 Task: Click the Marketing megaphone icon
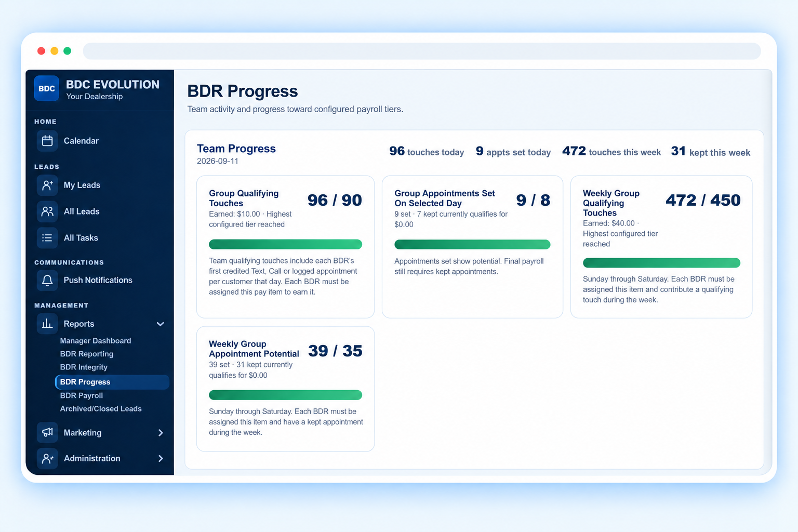(x=47, y=432)
